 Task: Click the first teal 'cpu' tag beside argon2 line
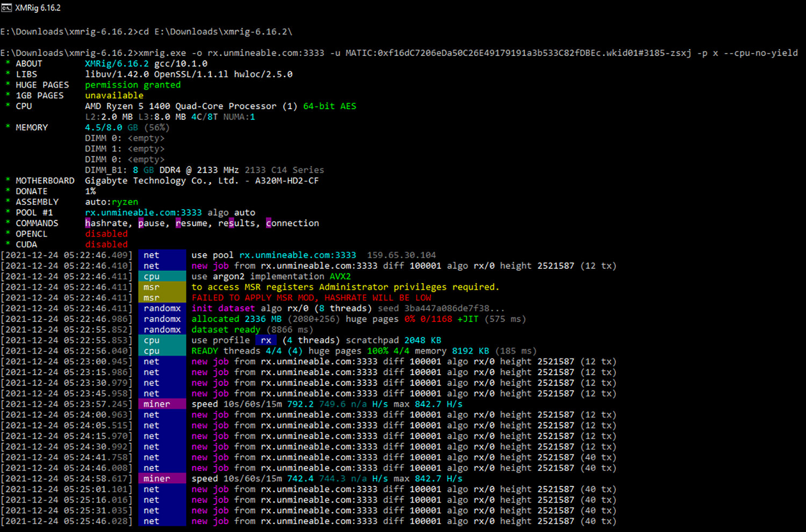[162, 276]
